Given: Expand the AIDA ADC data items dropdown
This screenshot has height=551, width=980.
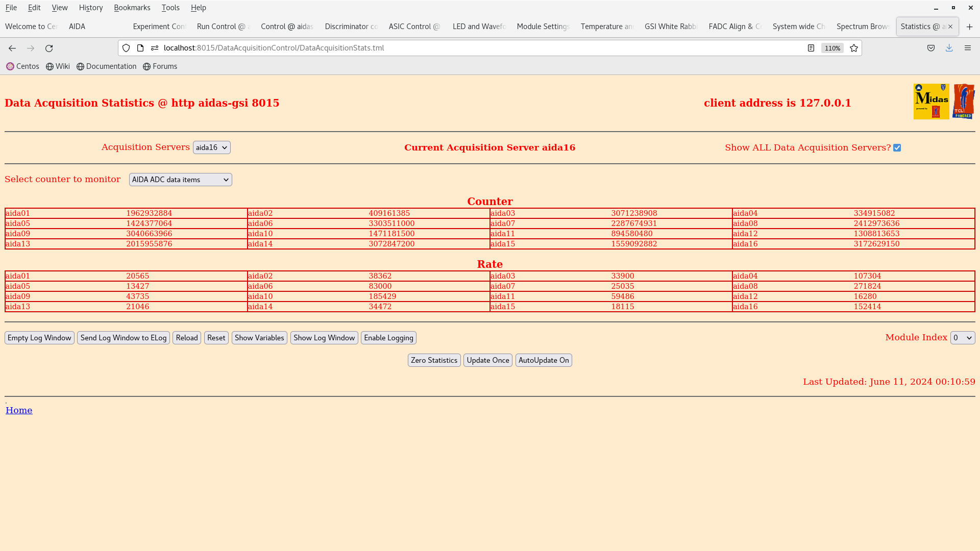Looking at the screenshot, I should coord(180,180).
